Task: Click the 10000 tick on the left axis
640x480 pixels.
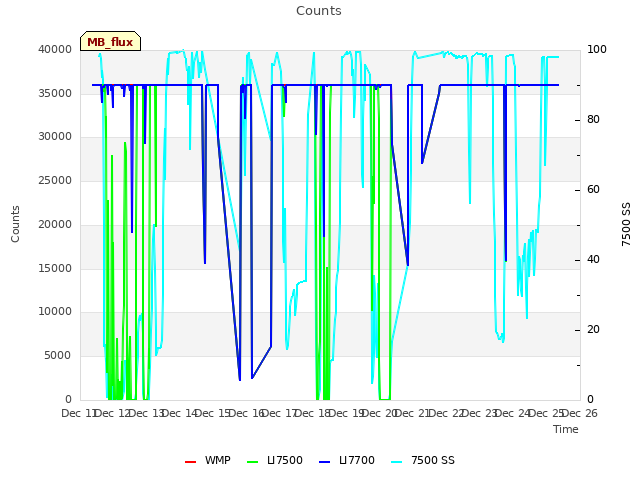Action: click(x=55, y=311)
